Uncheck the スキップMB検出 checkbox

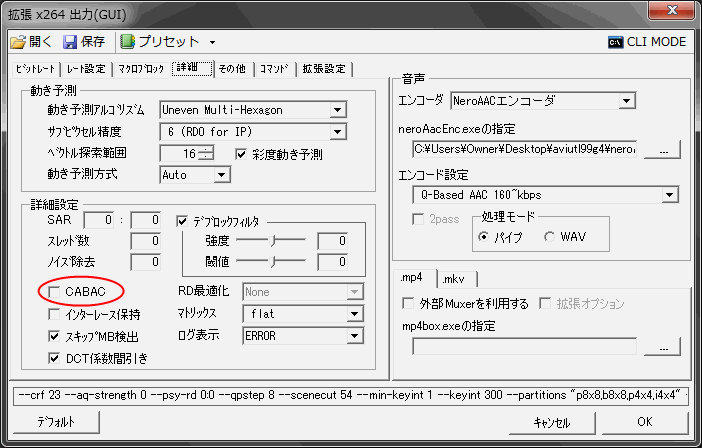pyautogui.click(x=54, y=336)
